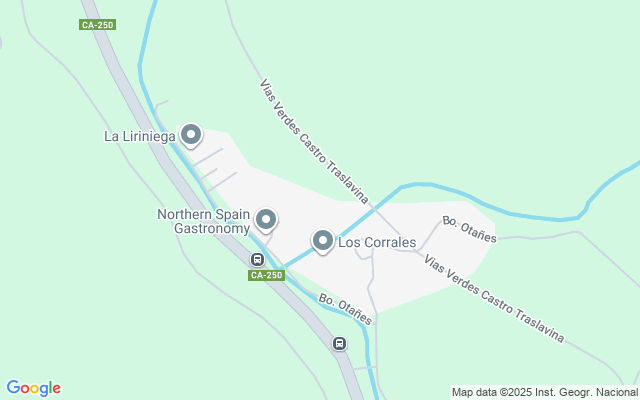Open the Northern Spain Gastronomy pin

[266, 220]
